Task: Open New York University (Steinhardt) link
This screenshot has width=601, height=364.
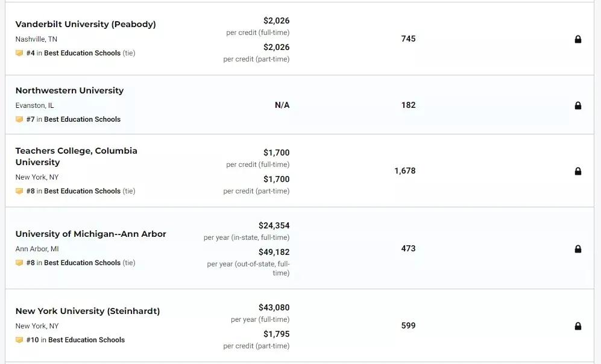Action: click(x=87, y=311)
